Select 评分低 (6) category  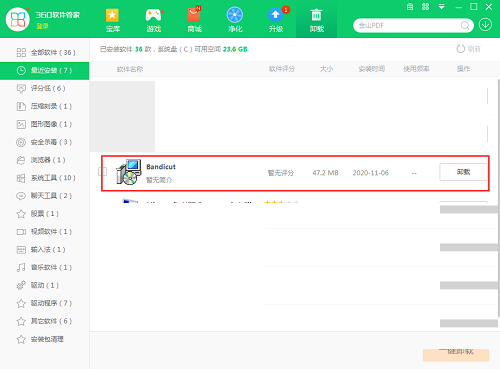click(x=45, y=88)
